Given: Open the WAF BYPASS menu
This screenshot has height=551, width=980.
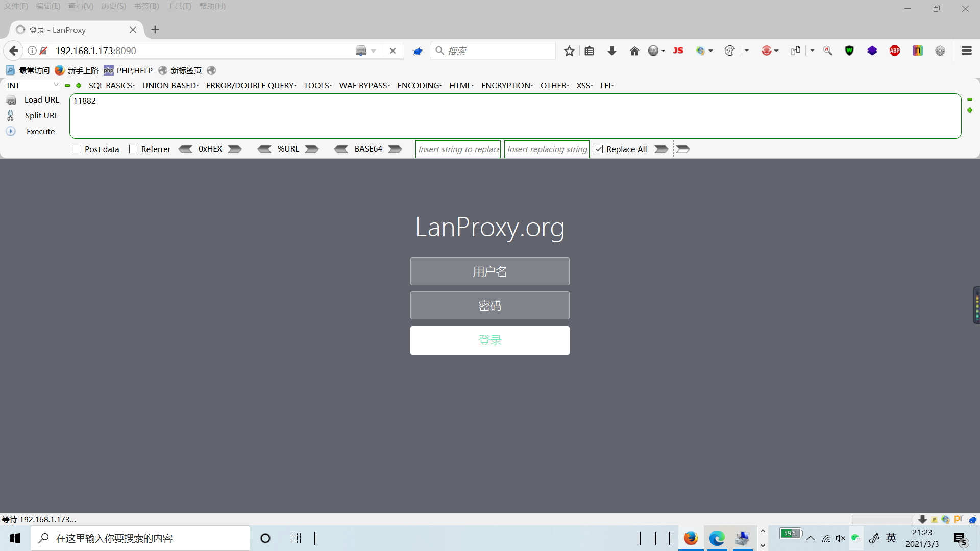Looking at the screenshot, I should coord(364,85).
